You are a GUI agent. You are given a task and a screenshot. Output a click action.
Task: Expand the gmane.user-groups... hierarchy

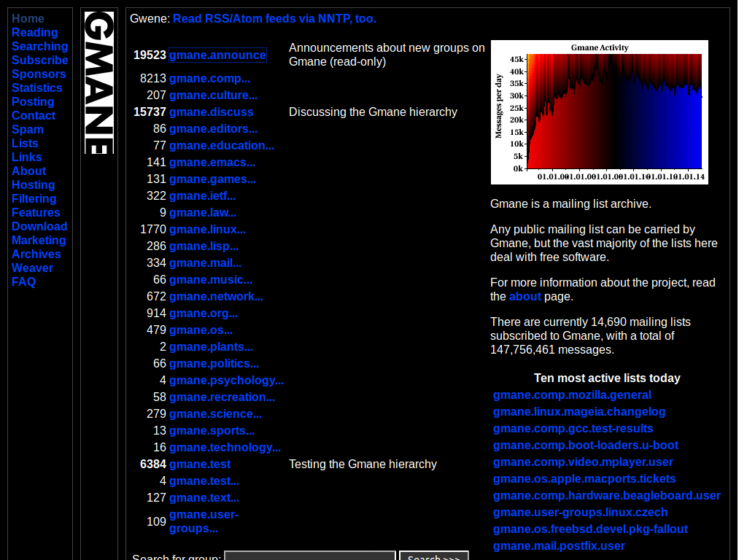click(x=204, y=521)
